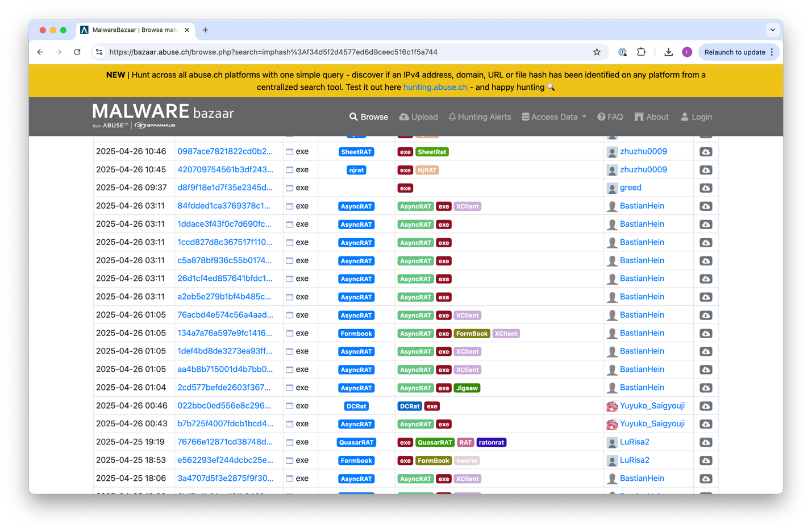Click the timestamp 2025-04-25 19:19
812x532 pixels.
[x=131, y=442]
